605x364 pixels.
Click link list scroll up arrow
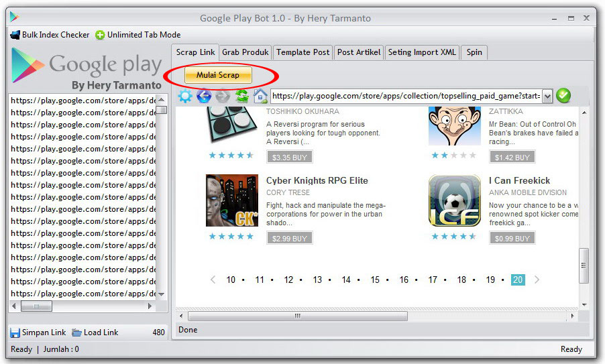162,99
